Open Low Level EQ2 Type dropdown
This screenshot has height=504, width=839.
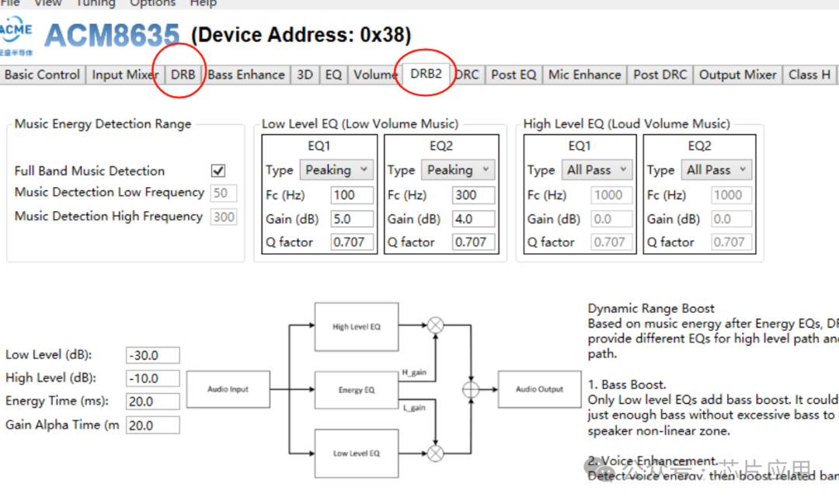(x=458, y=170)
